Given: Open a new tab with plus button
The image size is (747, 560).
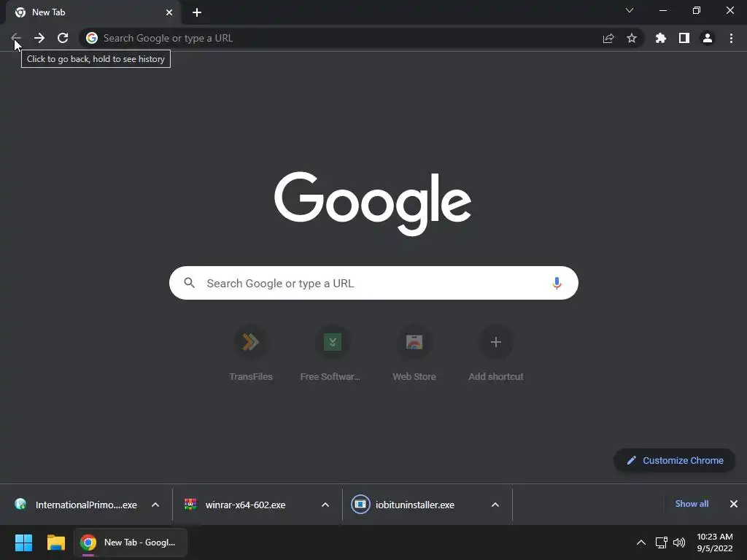Looking at the screenshot, I should (x=197, y=12).
